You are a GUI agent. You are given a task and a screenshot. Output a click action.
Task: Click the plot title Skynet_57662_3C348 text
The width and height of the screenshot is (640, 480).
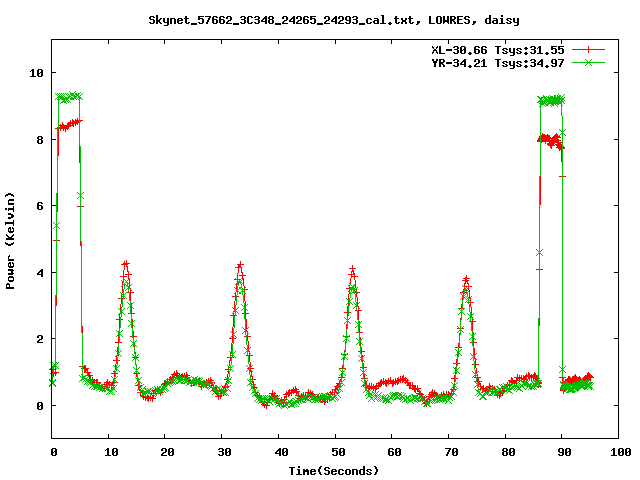tap(333, 20)
